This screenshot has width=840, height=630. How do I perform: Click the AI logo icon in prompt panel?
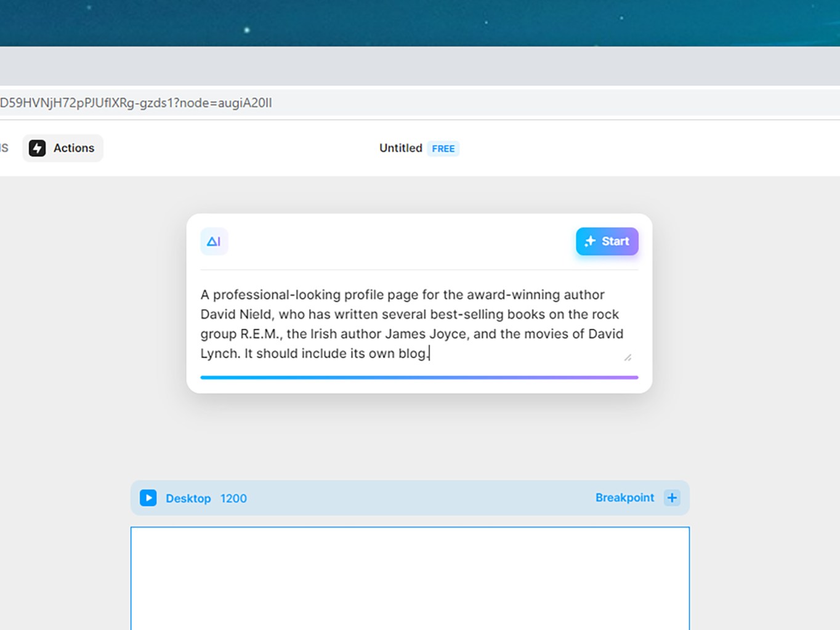click(x=214, y=241)
